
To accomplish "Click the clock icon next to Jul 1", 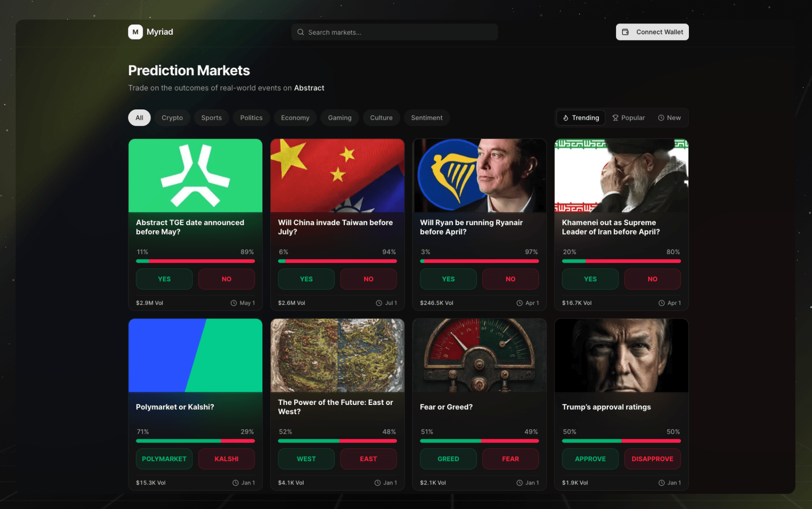I will click(379, 303).
